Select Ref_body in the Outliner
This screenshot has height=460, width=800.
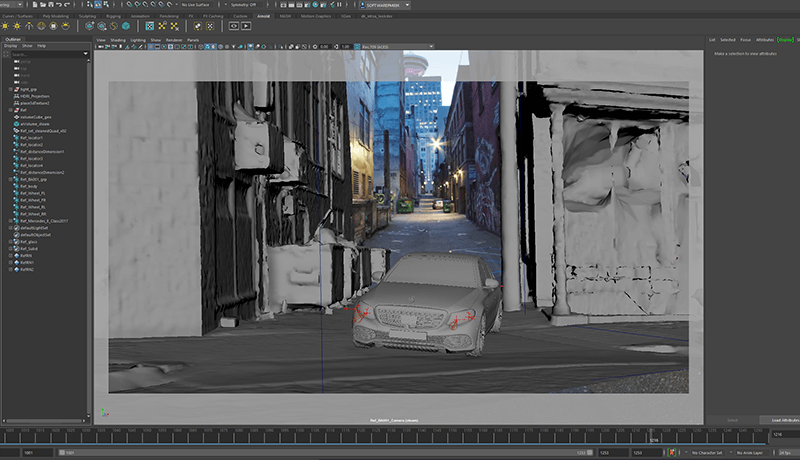[x=29, y=186]
